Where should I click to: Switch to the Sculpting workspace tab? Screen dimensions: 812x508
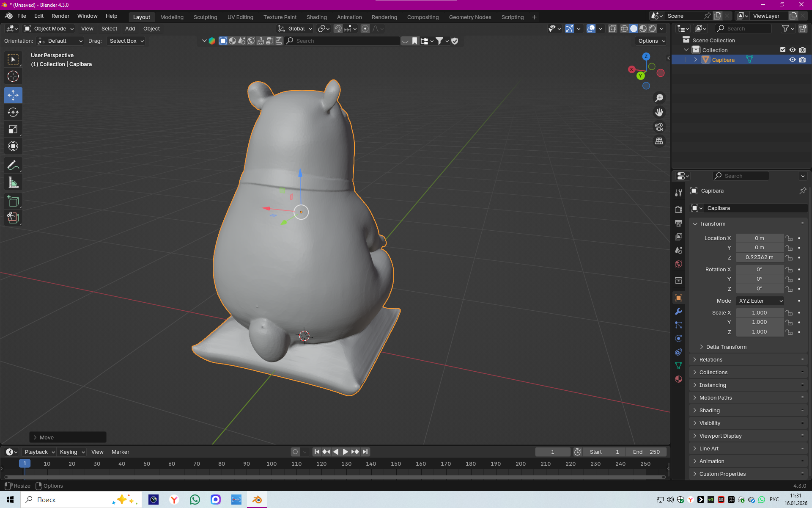[205, 17]
